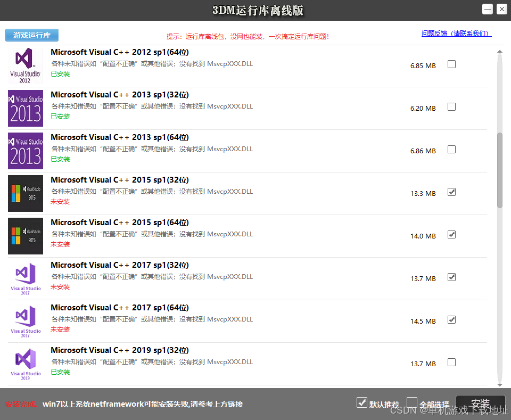Click the 6.86 MB size value
Image resolution: width=511 pixels, height=420 pixels.
click(423, 151)
